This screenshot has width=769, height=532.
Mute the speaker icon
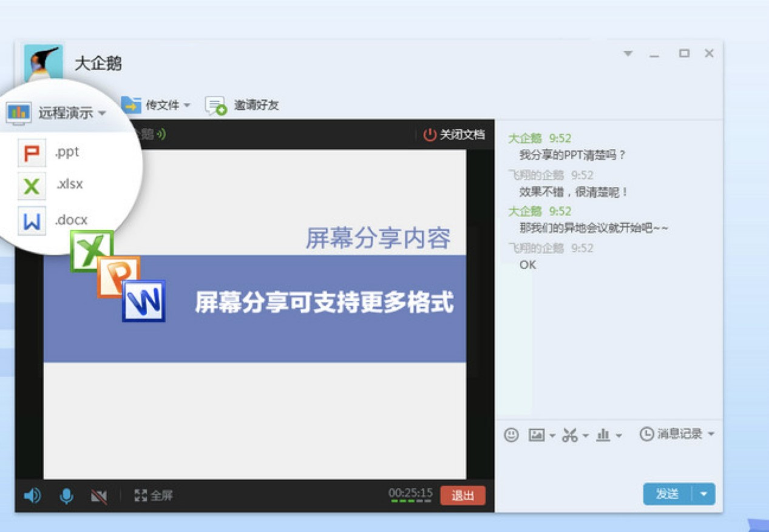(x=33, y=496)
